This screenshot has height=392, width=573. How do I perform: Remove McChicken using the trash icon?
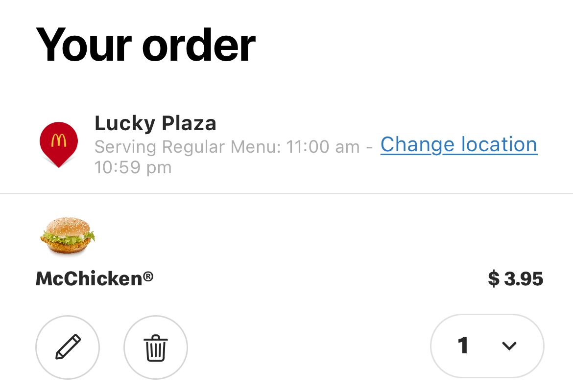(156, 348)
